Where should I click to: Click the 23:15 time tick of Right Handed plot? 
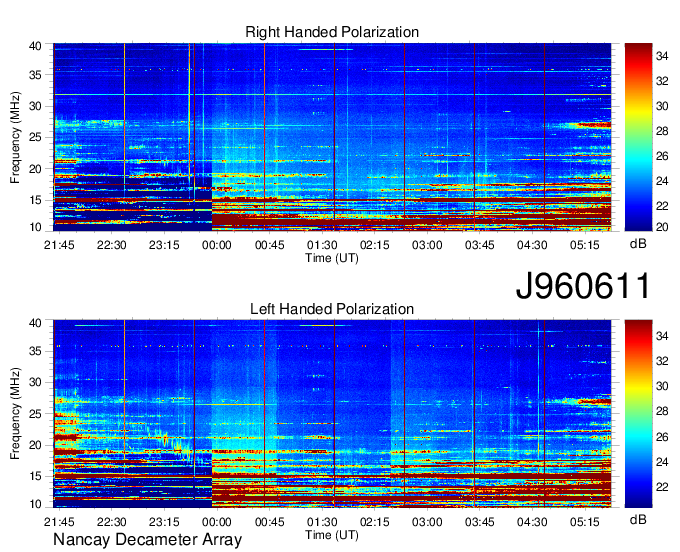(x=164, y=245)
